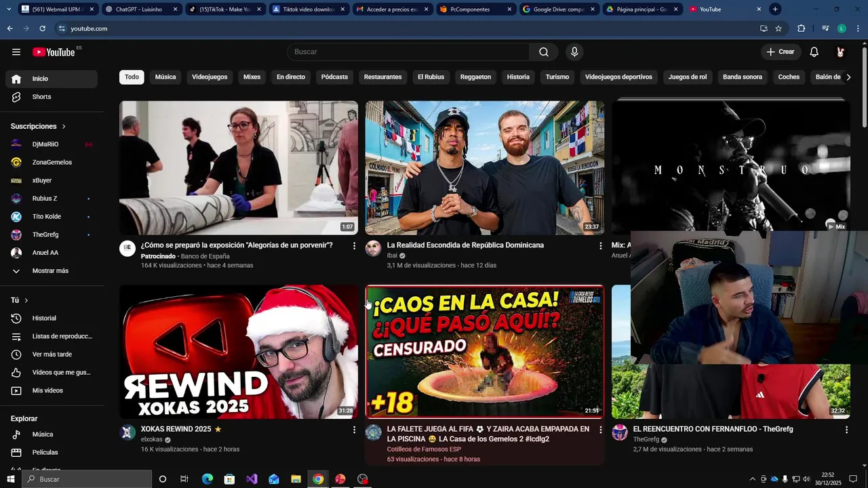Screen dimensions: 868x488
Task: Open Visual Studio from the taskbar
Action: point(252,479)
